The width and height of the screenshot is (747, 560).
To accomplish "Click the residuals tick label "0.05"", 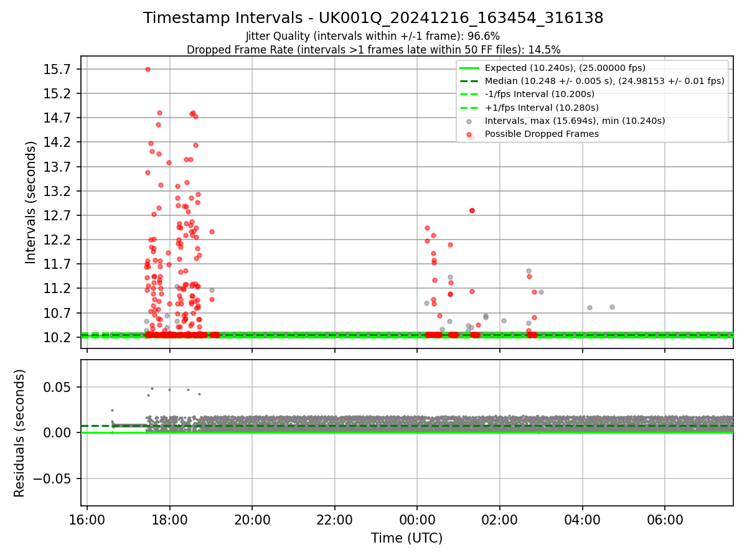I will click(x=57, y=387).
